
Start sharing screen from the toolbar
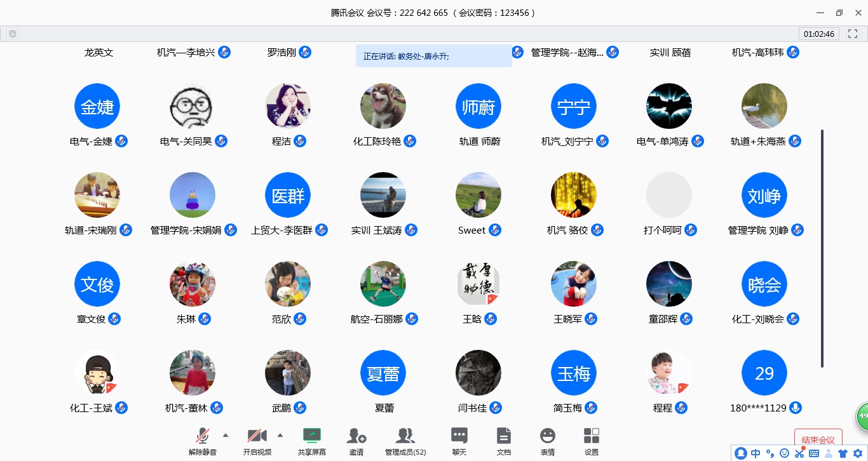pos(311,436)
